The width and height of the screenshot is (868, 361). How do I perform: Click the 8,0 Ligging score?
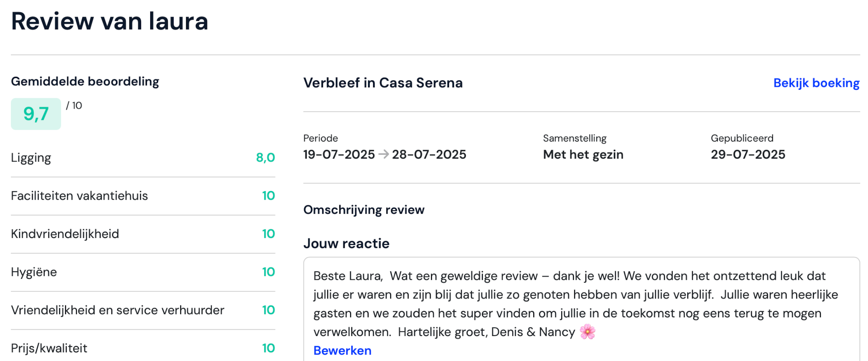tap(265, 158)
